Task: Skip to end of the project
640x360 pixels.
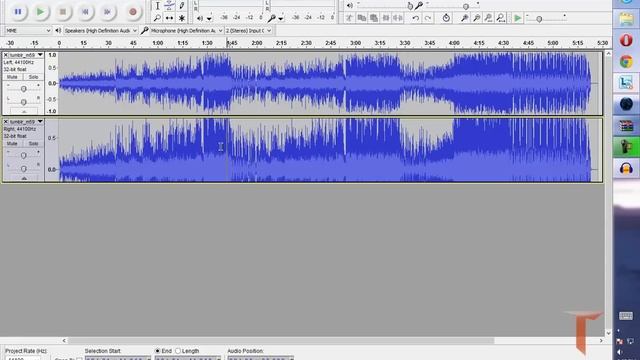Action: (x=107, y=12)
